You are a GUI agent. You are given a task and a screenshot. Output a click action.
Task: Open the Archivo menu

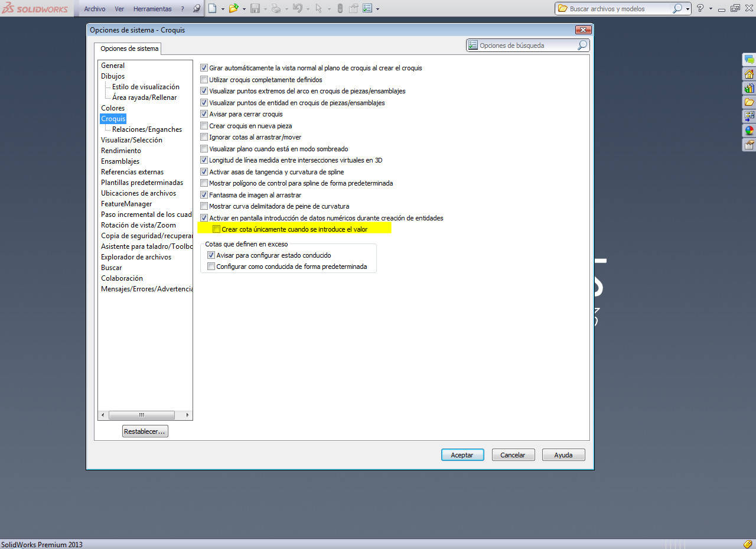[x=94, y=9]
